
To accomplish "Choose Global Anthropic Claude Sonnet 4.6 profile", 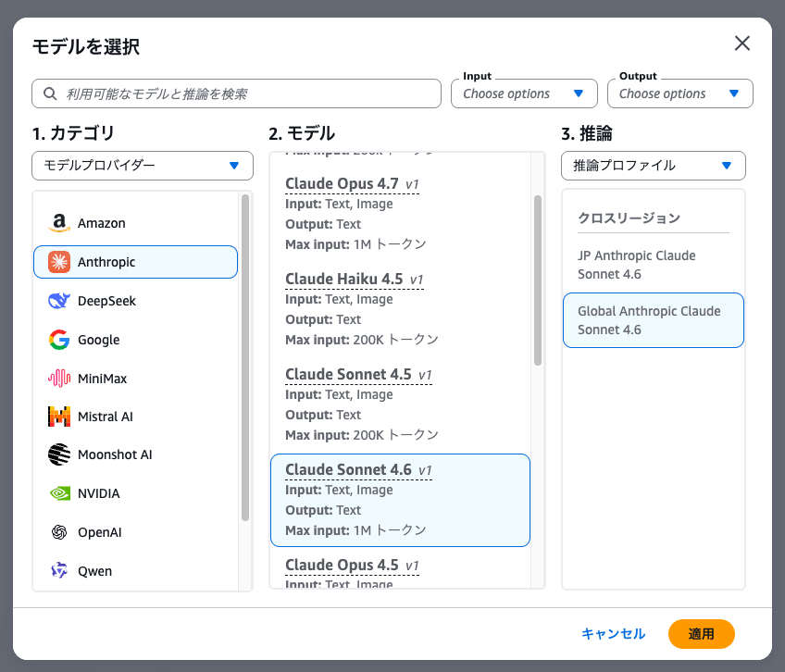I will pyautogui.click(x=654, y=320).
